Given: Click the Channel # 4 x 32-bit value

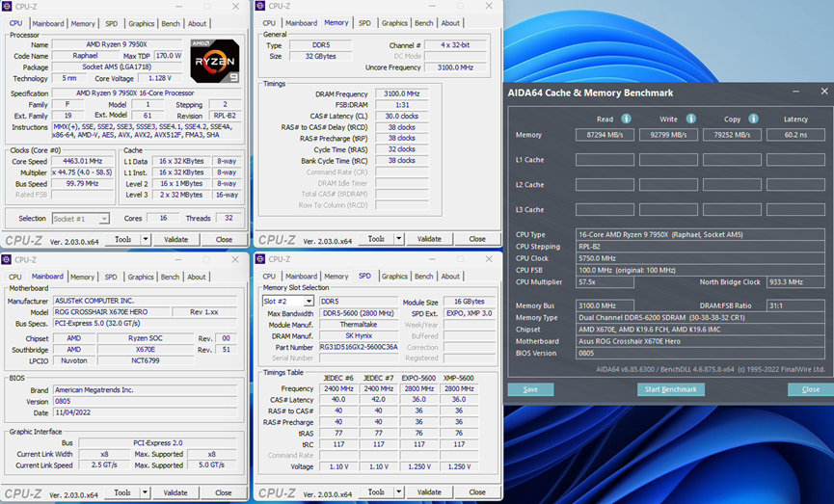Looking at the screenshot, I should [x=455, y=45].
